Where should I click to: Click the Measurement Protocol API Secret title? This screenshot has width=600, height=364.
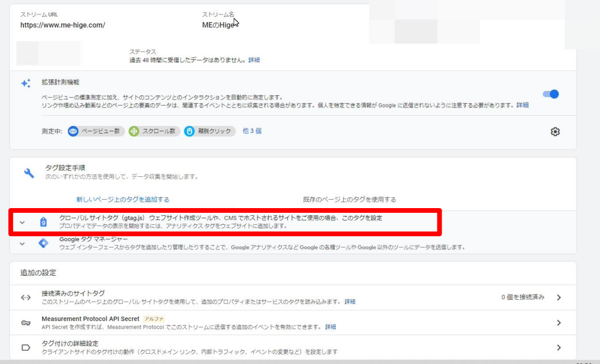tap(91, 318)
